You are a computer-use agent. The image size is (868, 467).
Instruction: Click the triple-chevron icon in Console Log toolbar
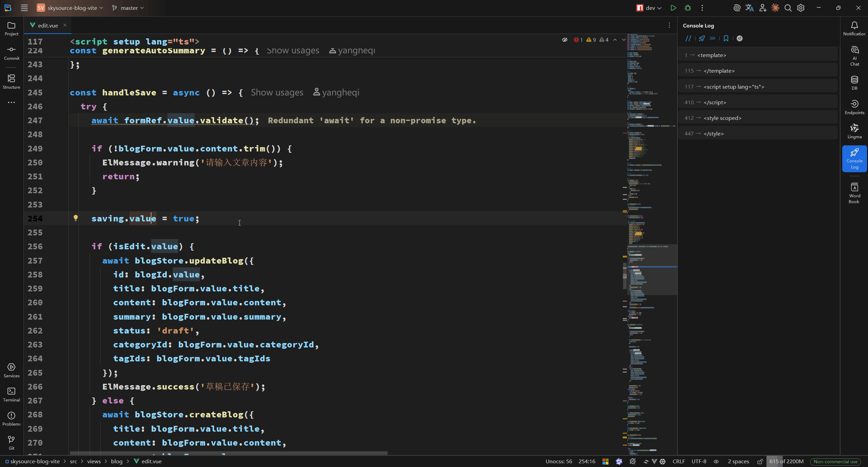[x=712, y=38]
